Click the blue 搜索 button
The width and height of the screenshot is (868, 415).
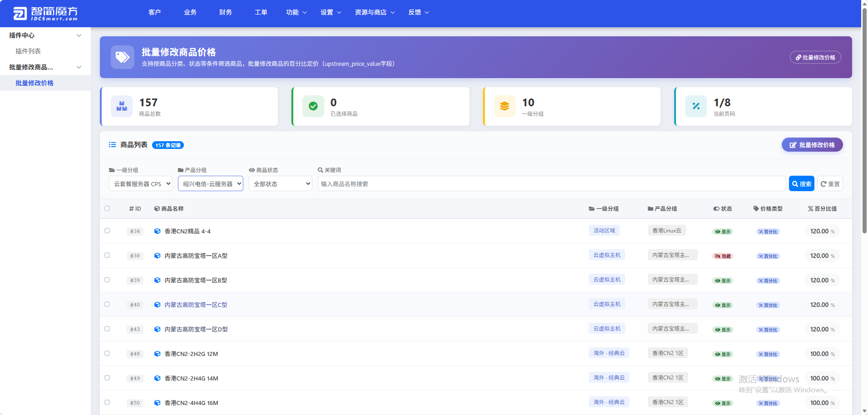pos(802,183)
